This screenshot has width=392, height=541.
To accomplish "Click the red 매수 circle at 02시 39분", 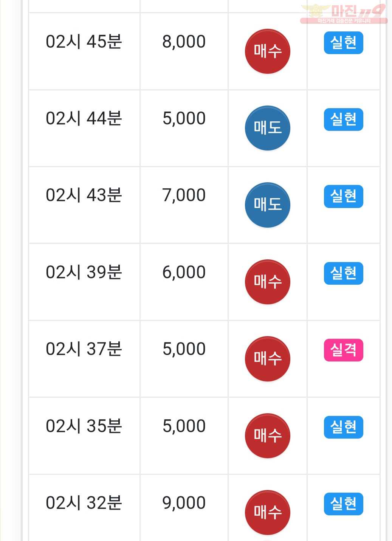I will click(268, 282).
